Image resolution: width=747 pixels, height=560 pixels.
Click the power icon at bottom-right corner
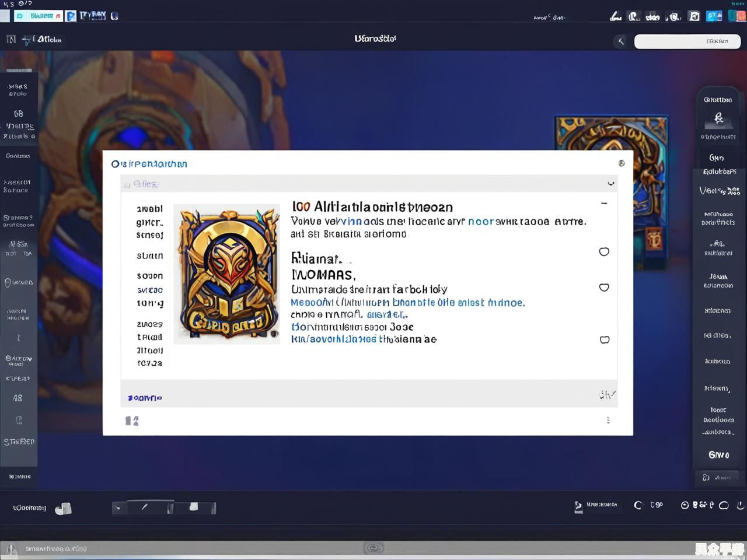click(741, 505)
